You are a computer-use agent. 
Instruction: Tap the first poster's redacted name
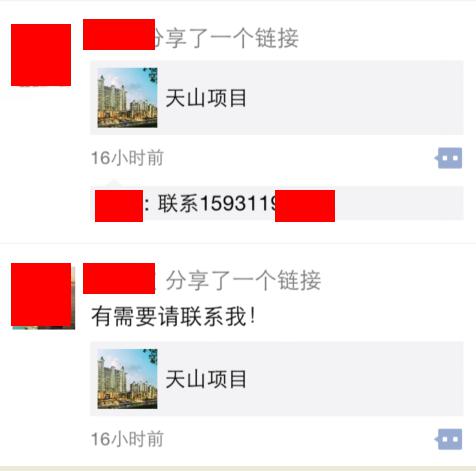pos(119,35)
